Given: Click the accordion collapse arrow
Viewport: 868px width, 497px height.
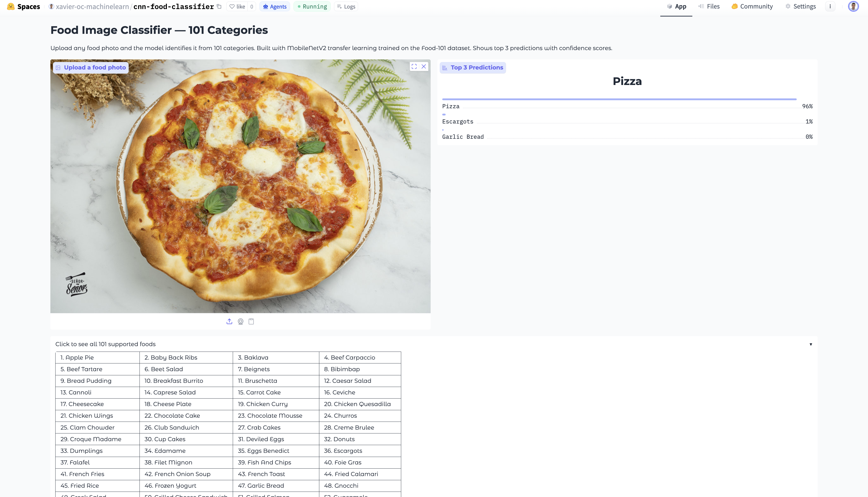Looking at the screenshot, I should pos(811,344).
